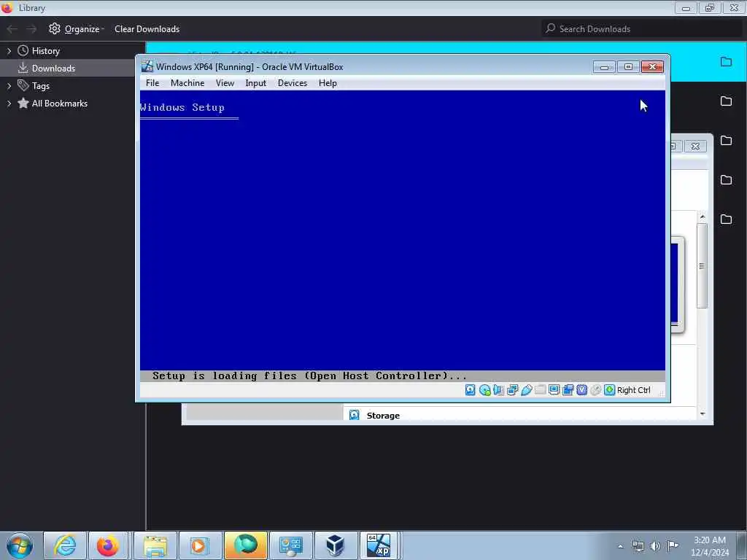Restore the Windows XP64 VM window size
This screenshot has width=747, height=560.
tap(628, 66)
